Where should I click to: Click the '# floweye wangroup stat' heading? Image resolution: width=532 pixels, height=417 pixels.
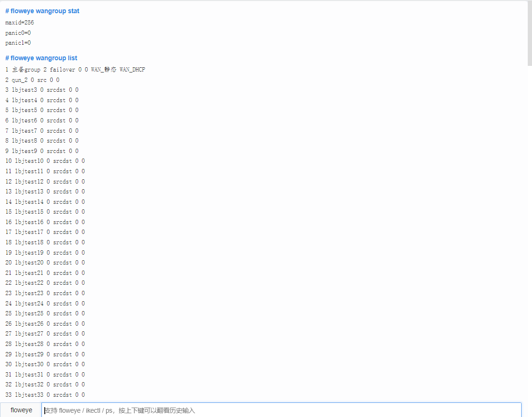[x=42, y=11]
